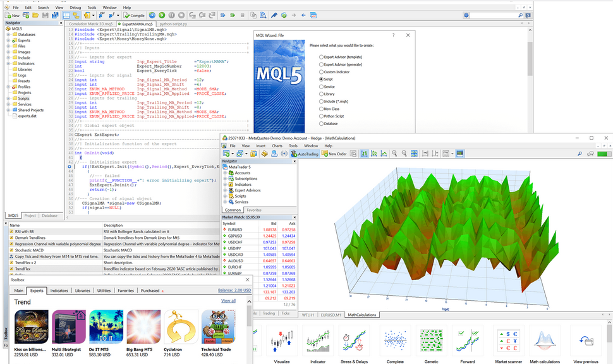
Task: Expand Expert Advisors node in MetaTrader Navigator
Action: (225, 190)
